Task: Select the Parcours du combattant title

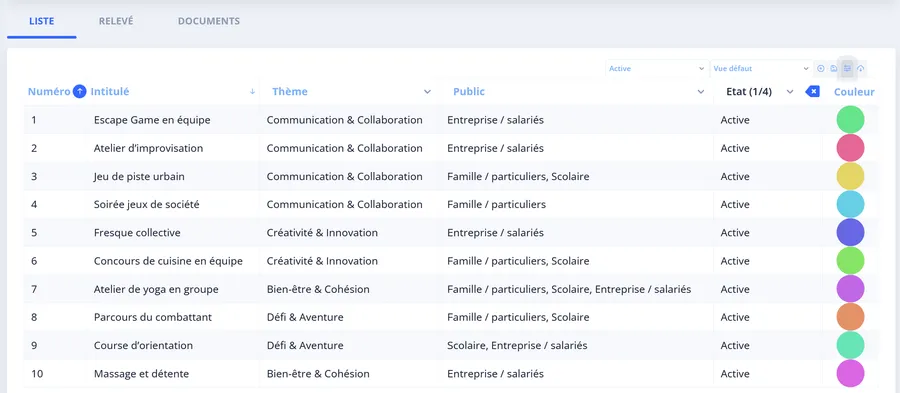Action: click(x=153, y=317)
